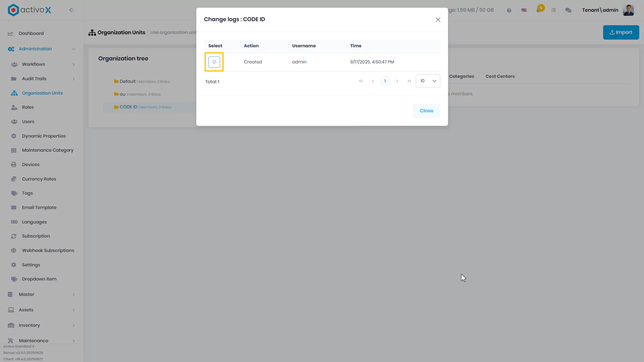This screenshot has height=362, width=644.
Task: Go to the next page of change logs
Action: (x=397, y=81)
